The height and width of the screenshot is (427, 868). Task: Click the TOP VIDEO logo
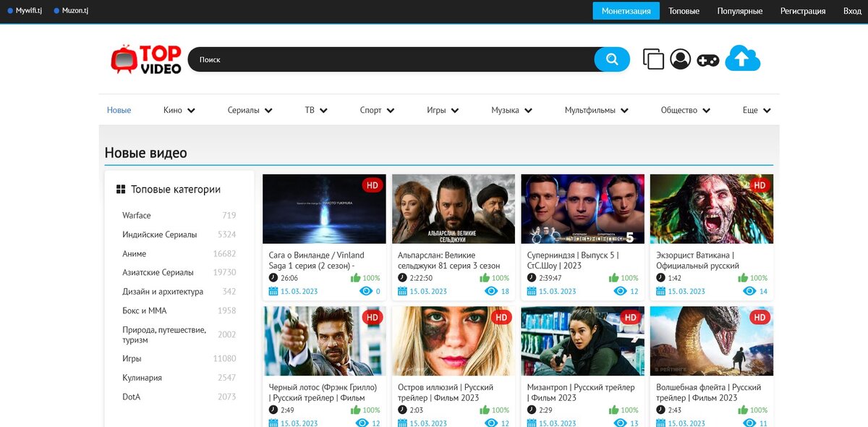tap(145, 59)
